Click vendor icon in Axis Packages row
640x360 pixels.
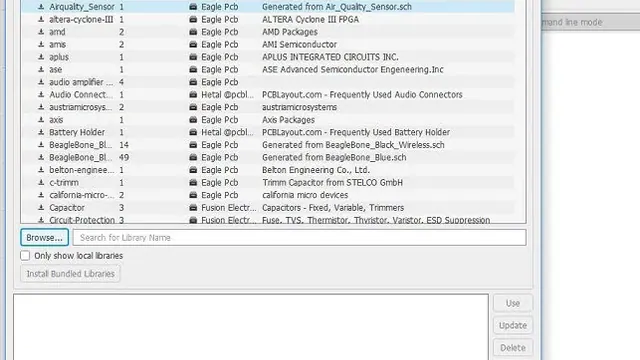pyautogui.click(x=193, y=120)
